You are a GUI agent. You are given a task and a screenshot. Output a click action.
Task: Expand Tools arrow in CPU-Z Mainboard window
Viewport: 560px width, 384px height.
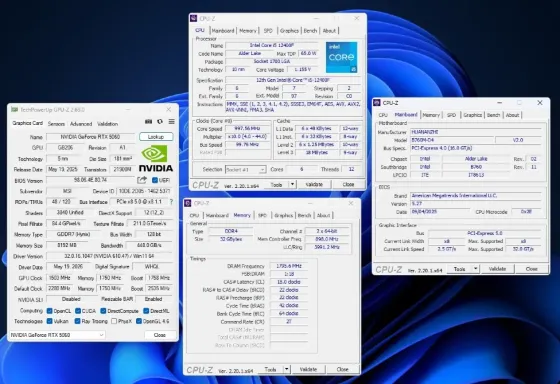(x=476, y=269)
